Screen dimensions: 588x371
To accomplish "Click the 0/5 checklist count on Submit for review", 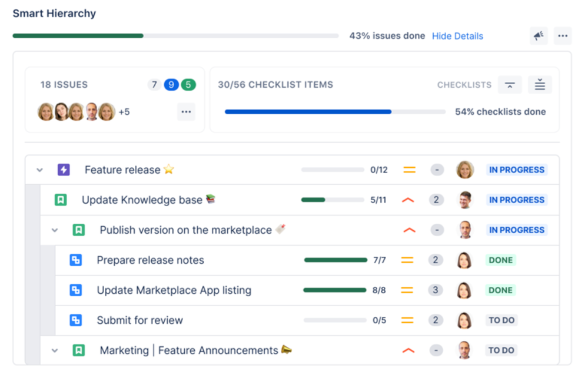I will pyautogui.click(x=379, y=320).
